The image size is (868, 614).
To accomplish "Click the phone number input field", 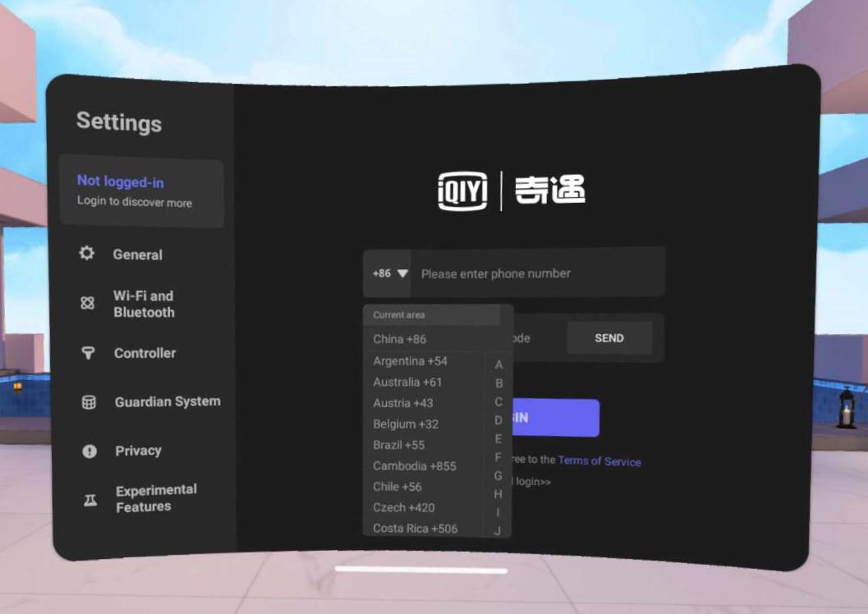I will point(538,273).
